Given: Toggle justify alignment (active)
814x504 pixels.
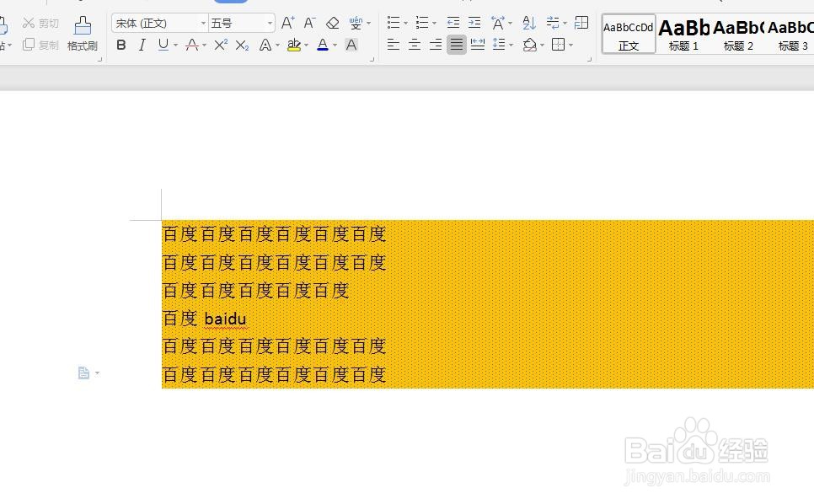Looking at the screenshot, I should pyautogui.click(x=457, y=45).
